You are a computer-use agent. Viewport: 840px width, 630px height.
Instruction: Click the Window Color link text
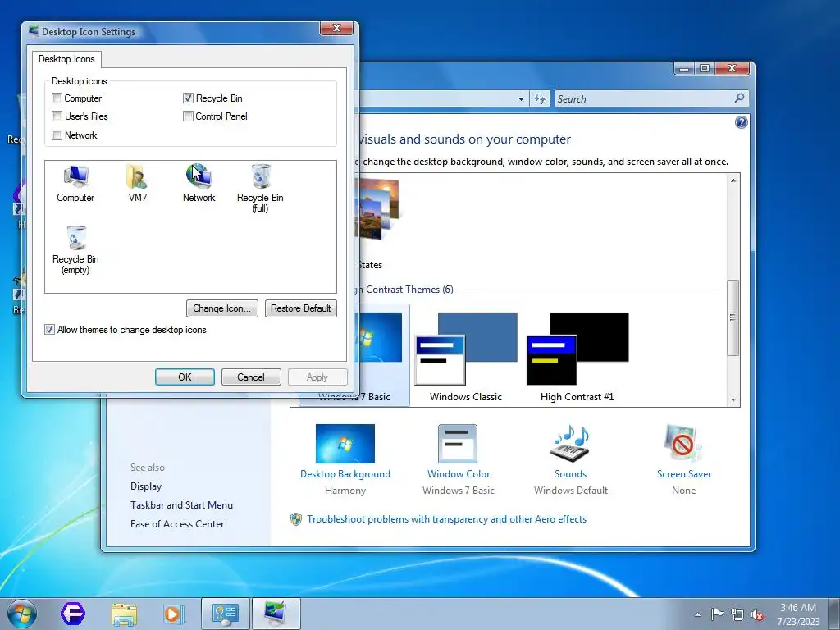pos(459,474)
